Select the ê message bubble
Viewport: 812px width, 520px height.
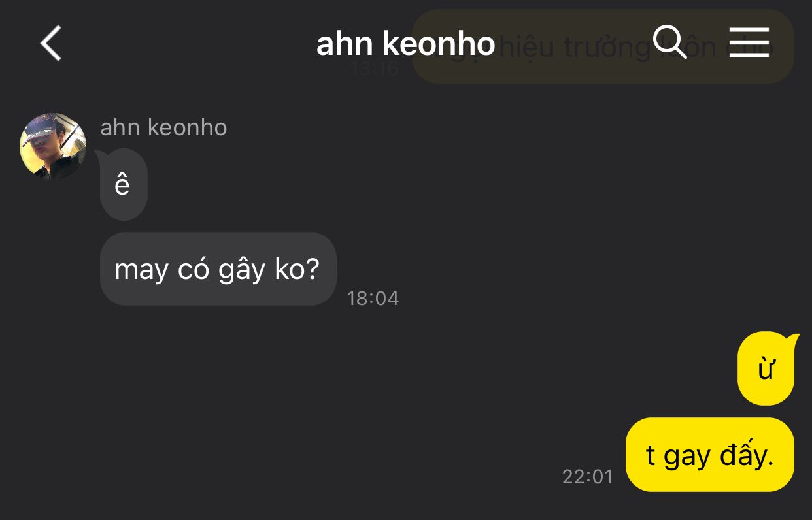coord(124,185)
